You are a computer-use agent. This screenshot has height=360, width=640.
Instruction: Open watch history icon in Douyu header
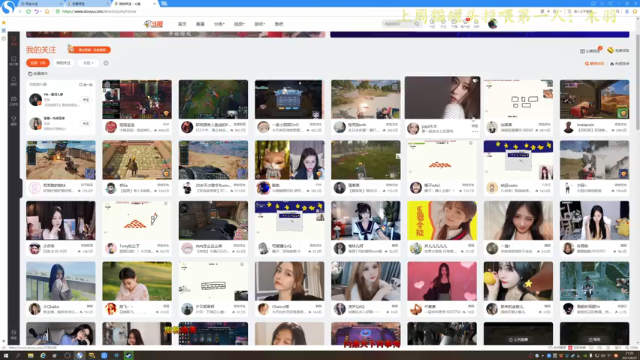(432, 24)
